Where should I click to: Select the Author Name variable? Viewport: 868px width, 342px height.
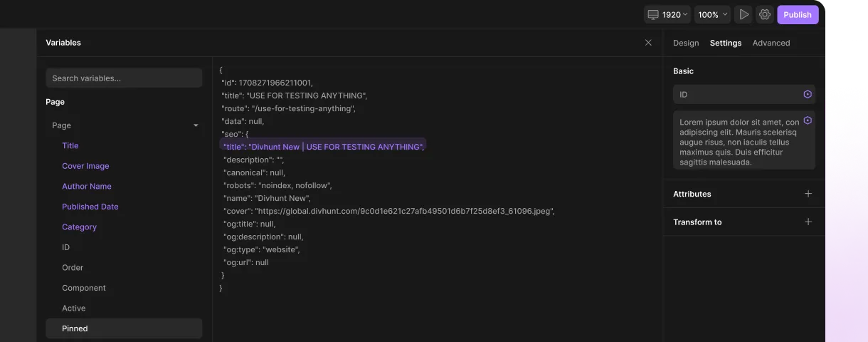click(x=87, y=186)
